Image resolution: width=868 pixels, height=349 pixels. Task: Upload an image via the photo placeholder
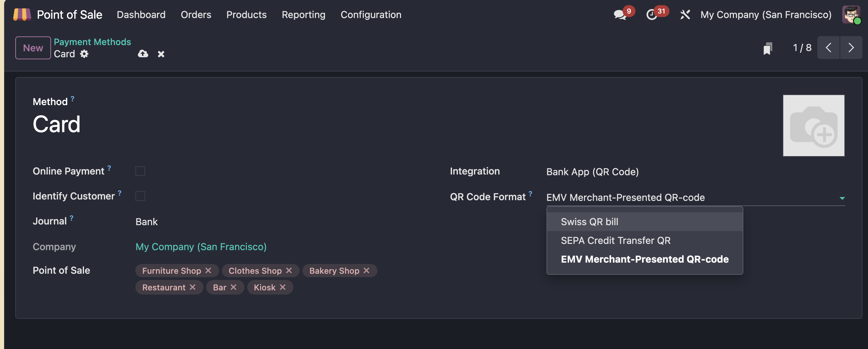(x=813, y=126)
